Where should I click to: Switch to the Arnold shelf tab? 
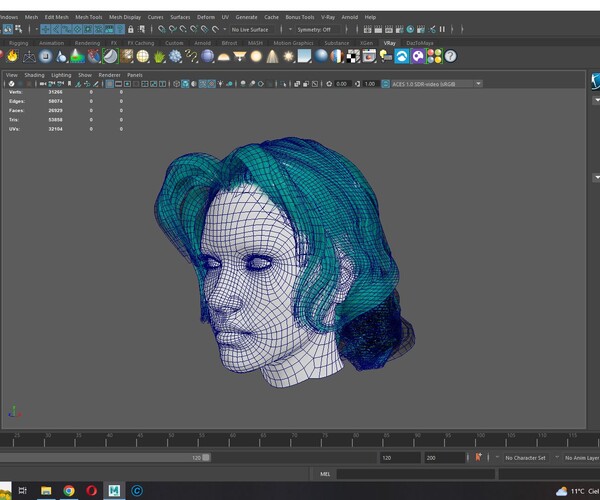[x=202, y=43]
